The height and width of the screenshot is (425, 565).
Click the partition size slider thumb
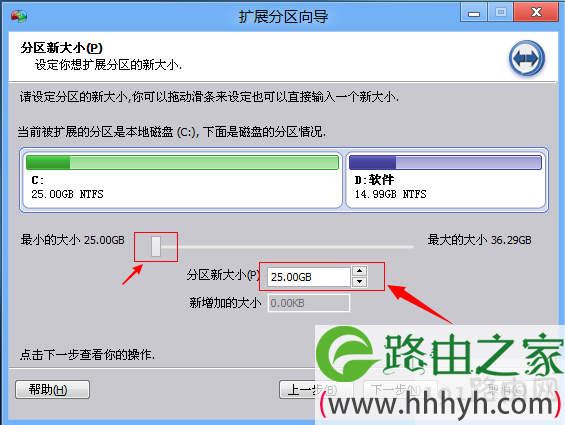(x=156, y=247)
